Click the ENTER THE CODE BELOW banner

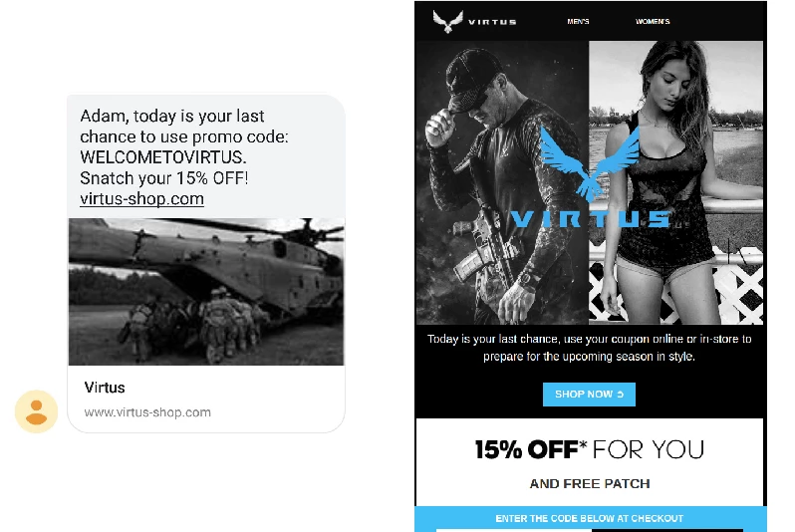[x=590, y=518]
